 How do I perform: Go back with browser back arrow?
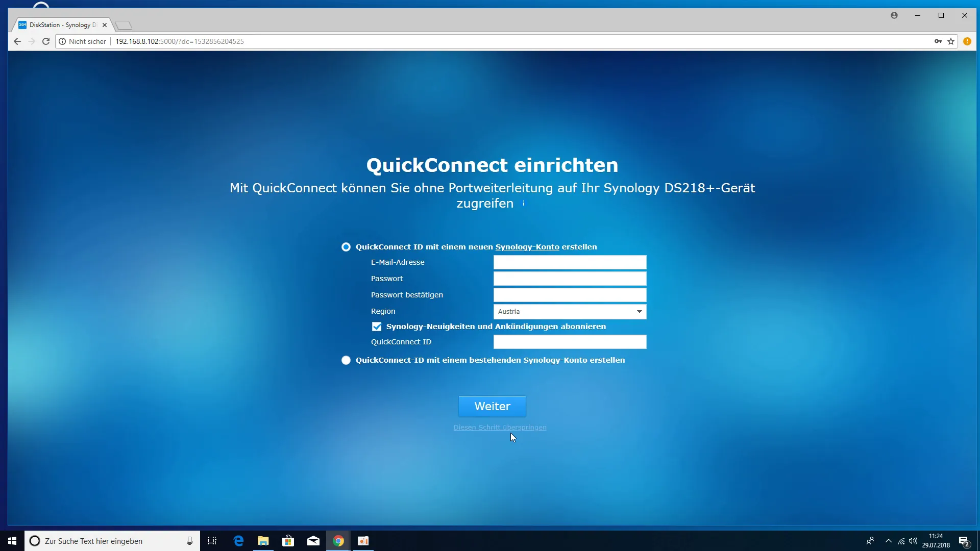click(x=17, y=41)
